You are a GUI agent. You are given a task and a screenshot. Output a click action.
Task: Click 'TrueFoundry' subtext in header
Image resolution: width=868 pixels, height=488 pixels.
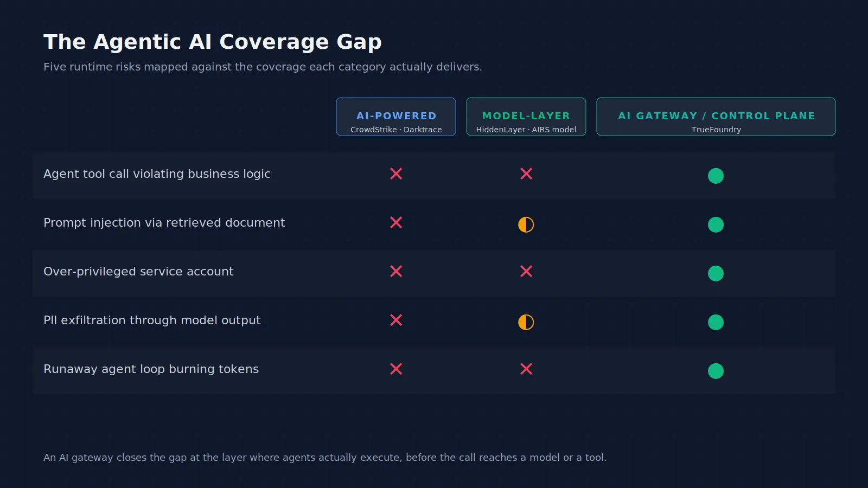[716, 130]
